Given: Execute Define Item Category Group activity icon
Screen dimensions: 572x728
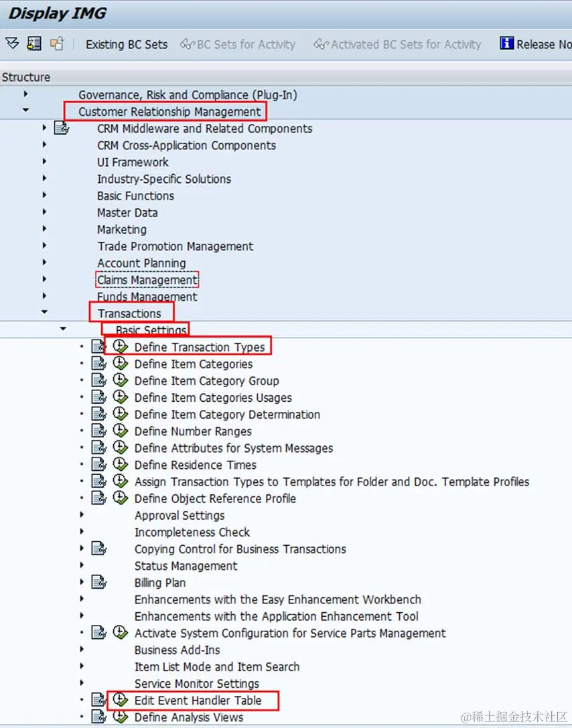Looking at the screenshot, I should click(121, 380).
